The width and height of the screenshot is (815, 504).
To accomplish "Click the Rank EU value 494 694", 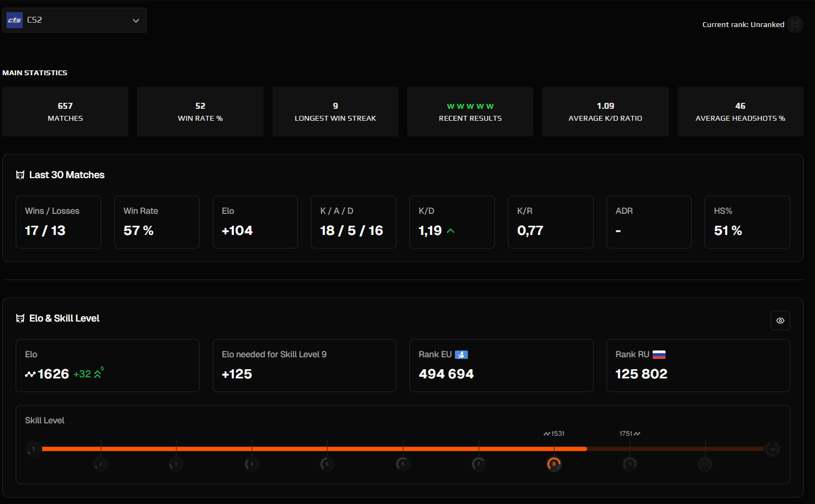I will tap(446, 374).
